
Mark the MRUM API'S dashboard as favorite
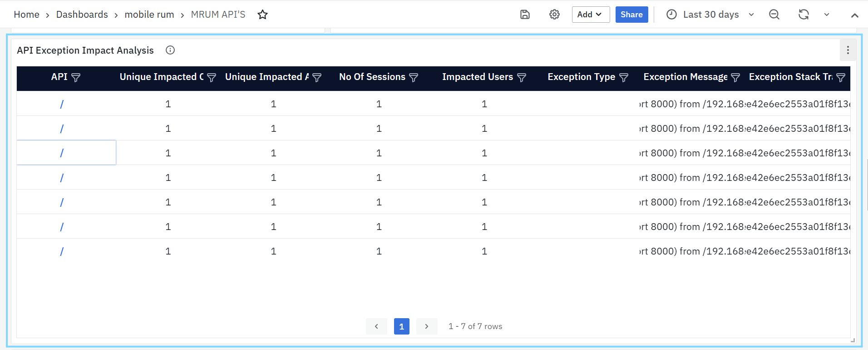point(262,15)
